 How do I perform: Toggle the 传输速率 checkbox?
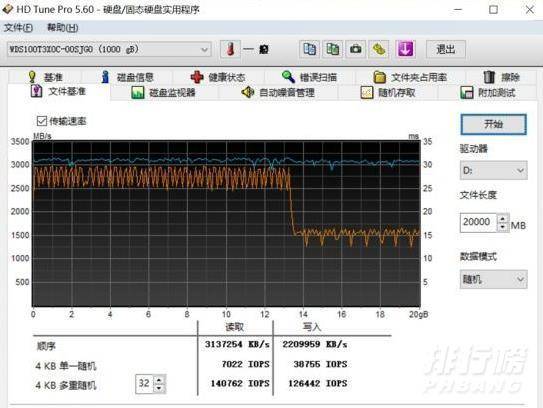tap(42, 121)
